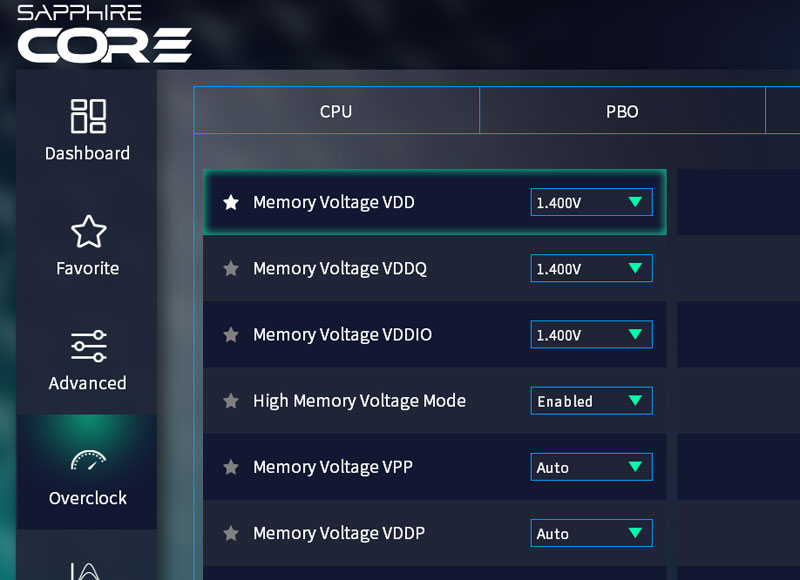Open Memory Voltage VPP Auto dropdown
800x580 pixels.
[x=591, y=467]
